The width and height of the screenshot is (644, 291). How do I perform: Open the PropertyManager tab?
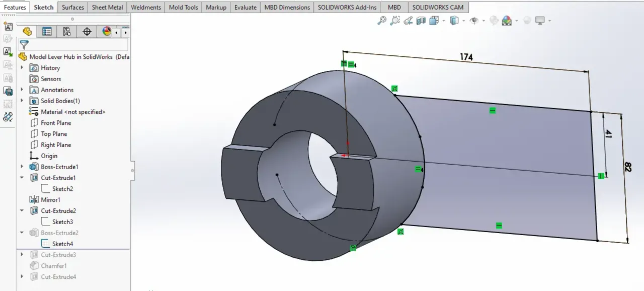(47, 32)
